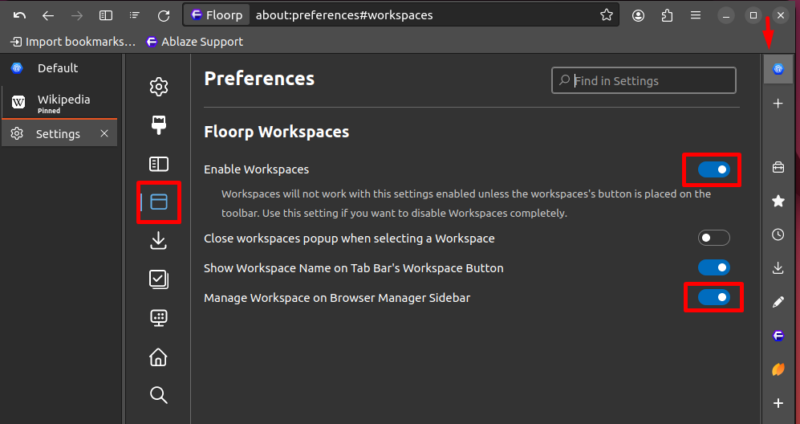Open the Search settings category icon
Image resolution: width=800 pixels, height=424 pixels.
[x=159, y=395]
